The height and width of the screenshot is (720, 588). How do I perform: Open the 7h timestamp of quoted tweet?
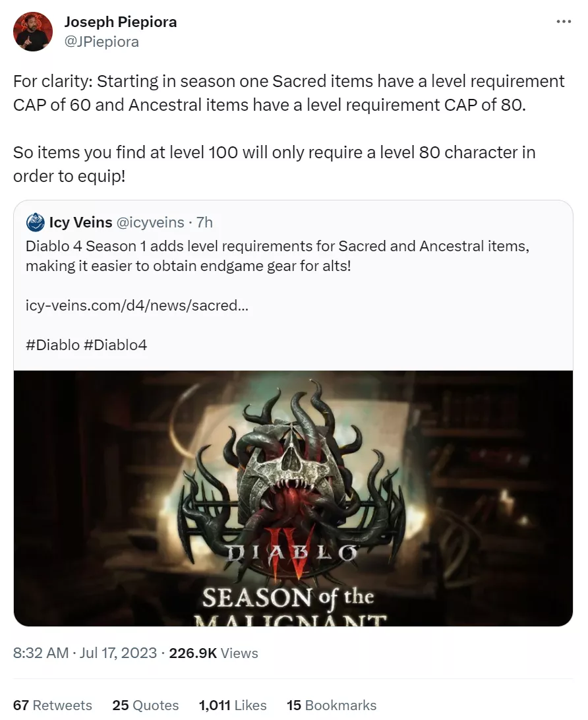pos(205,222)
